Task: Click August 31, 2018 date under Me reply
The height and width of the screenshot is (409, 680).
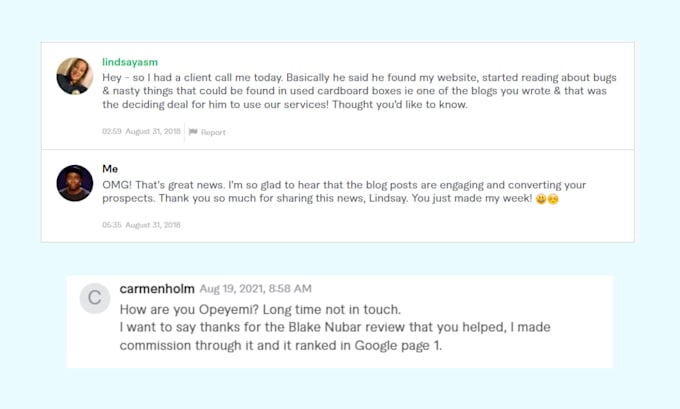Action: (153, 225)
